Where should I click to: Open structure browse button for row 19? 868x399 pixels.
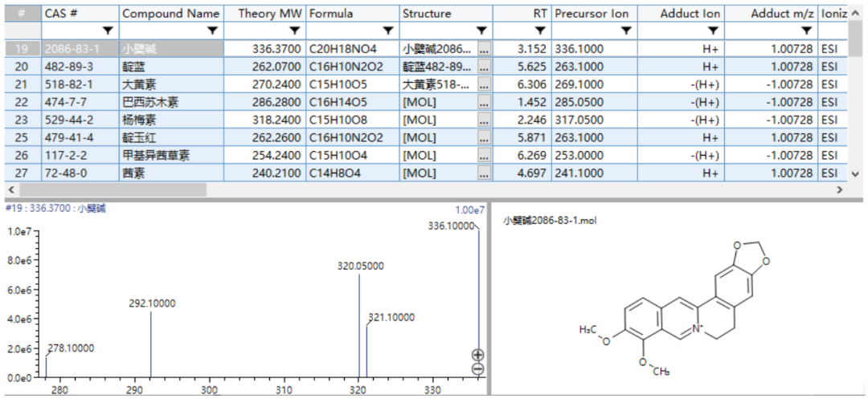(483, 49)
